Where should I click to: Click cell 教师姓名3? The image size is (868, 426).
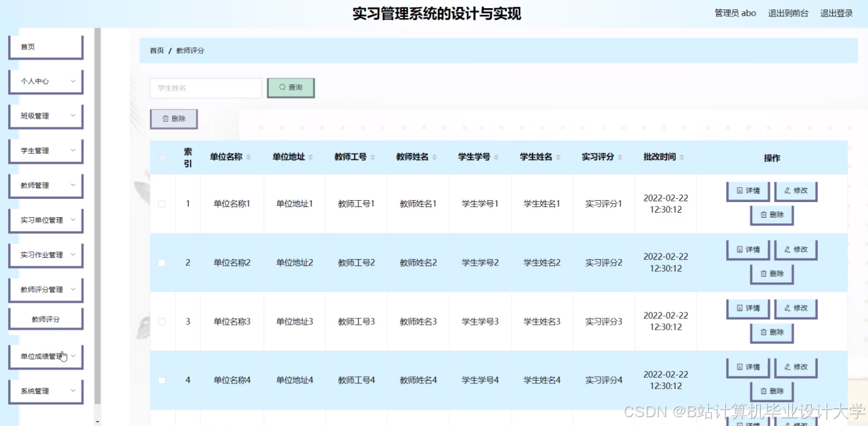coord(418,322)
